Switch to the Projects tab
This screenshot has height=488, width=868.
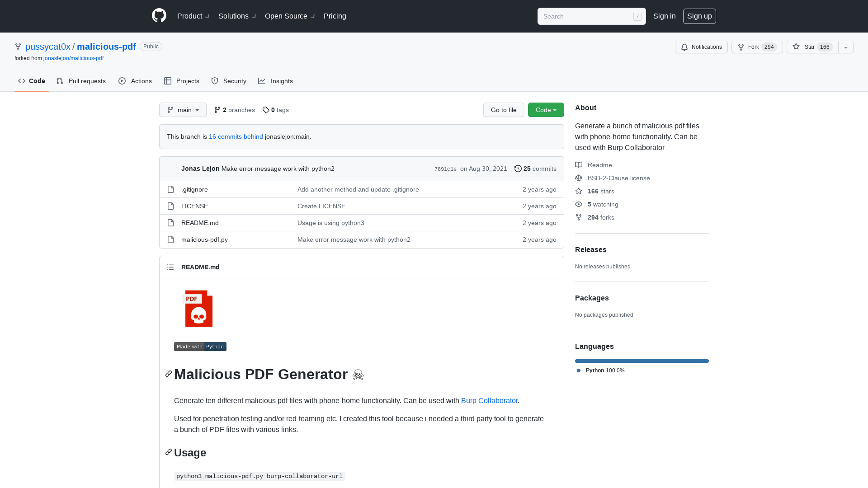182,81
